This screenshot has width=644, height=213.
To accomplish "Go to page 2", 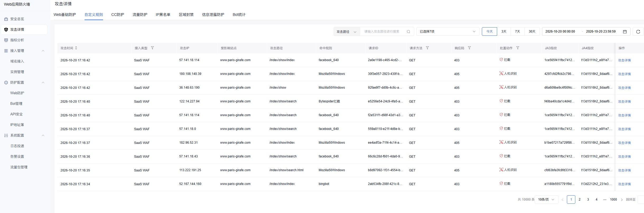I will [x=580, y=200].
